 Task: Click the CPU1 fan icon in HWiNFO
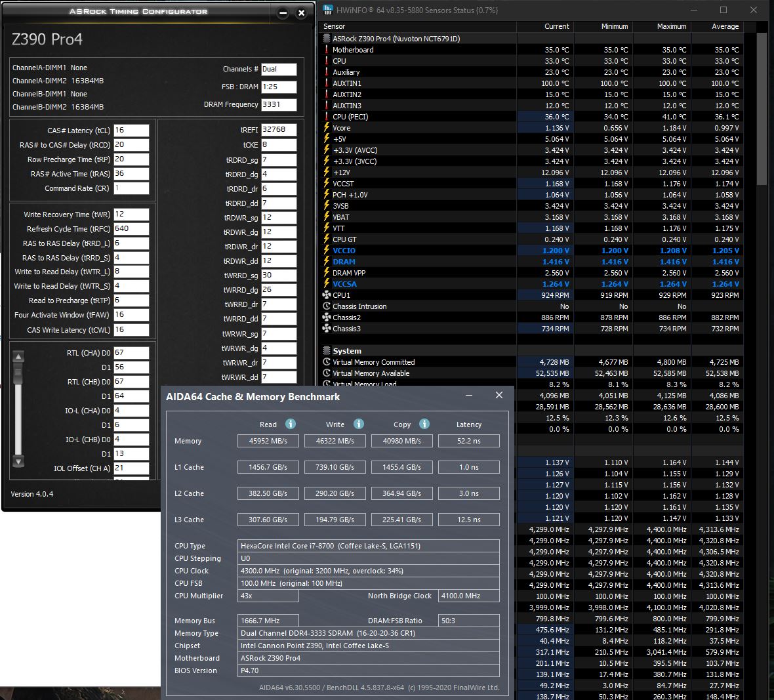[326, 295]
